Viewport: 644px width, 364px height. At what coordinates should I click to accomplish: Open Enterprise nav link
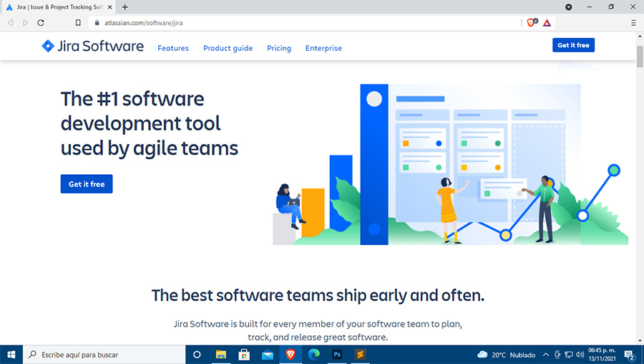(x=323, y=48)
